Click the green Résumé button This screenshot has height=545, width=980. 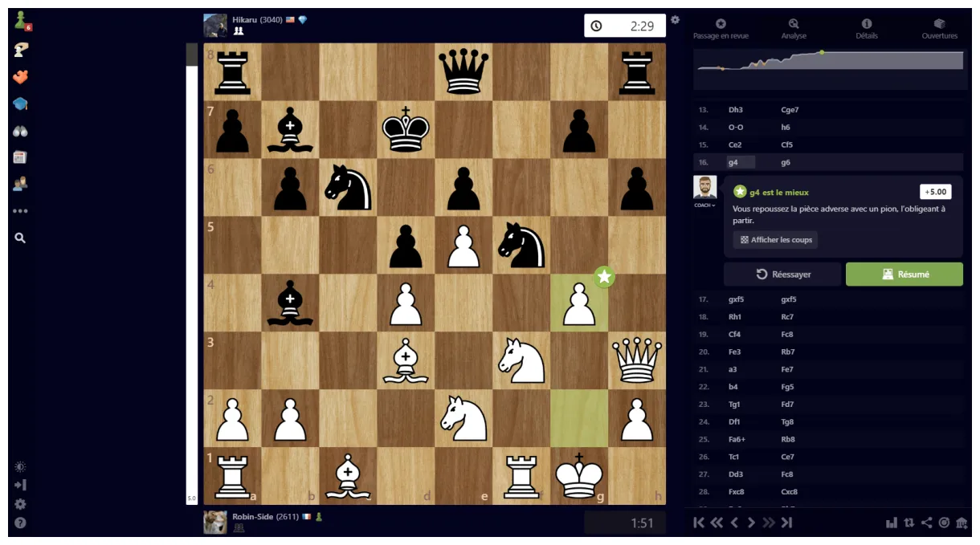(x=904, y=274)
